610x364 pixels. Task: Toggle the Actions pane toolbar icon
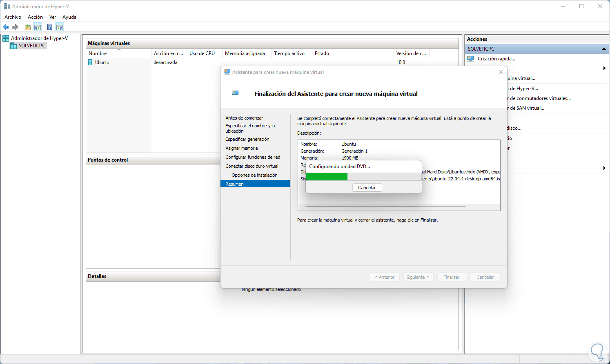tap(60, 27)
